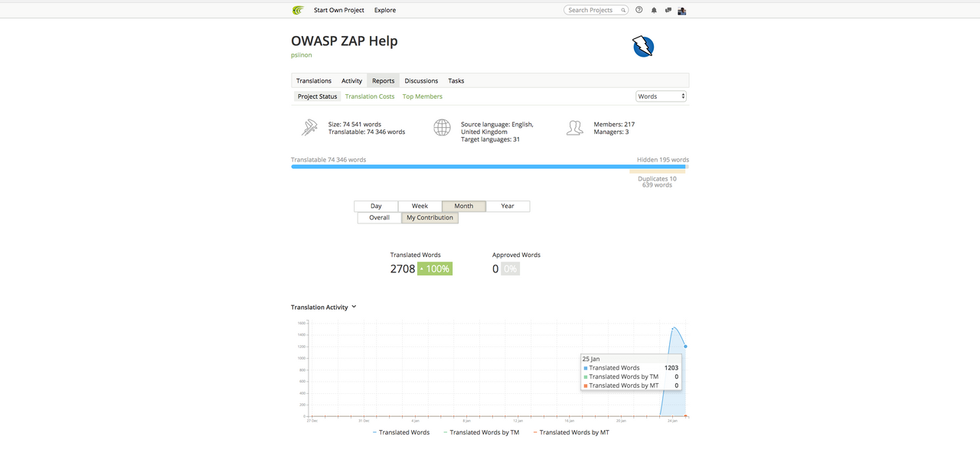Click the Target languages: 31 text
The image size is (980, 459).
point(490,139)
